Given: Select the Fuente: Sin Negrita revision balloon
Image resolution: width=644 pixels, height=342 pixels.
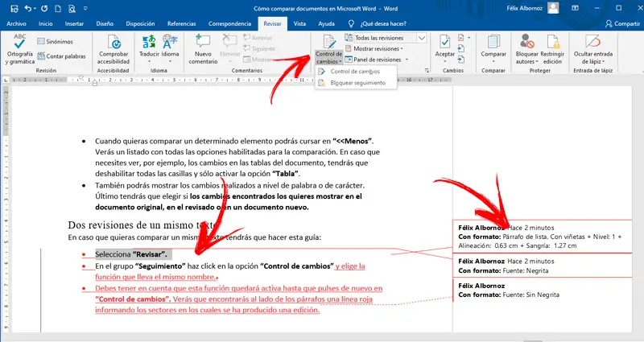Looking at the screenshot, I should coord(542,290).
